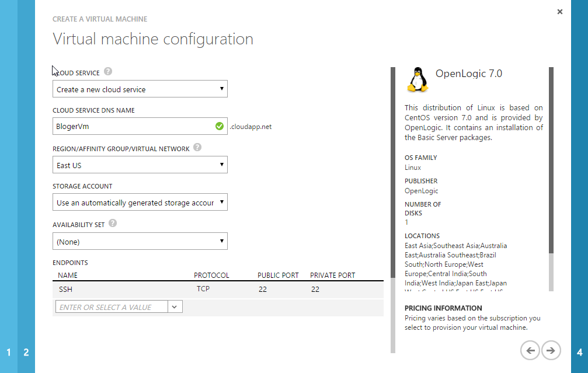Image resolution: width=588 pixels, height=373 pixels.
Task: Expand the East US region dropdown
Action: click(140, 165)
